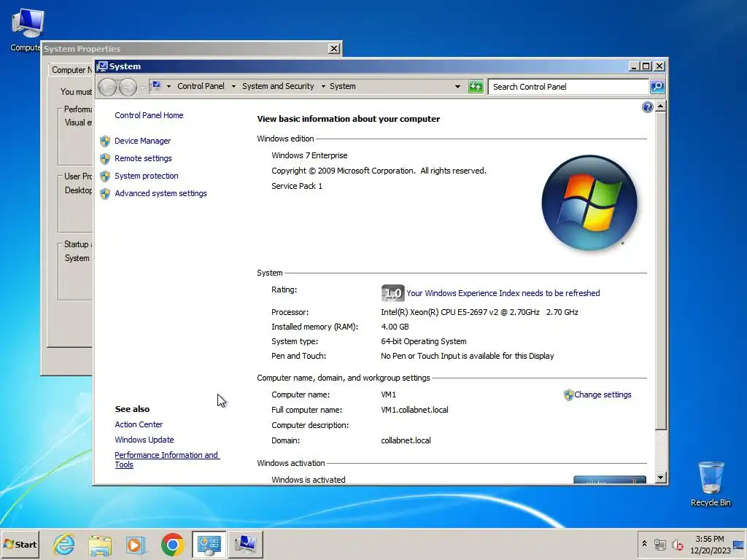The height and width of the screenshot is (560, 747).
Task: Open the Start menu
Action: [x=20, y=544]
